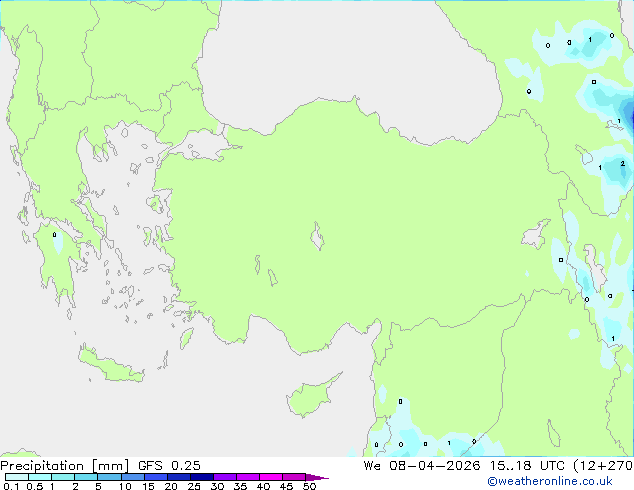Click the above-50 arrow tip of legend
This screenshot has height=490, width=634.
pos(317,477)
